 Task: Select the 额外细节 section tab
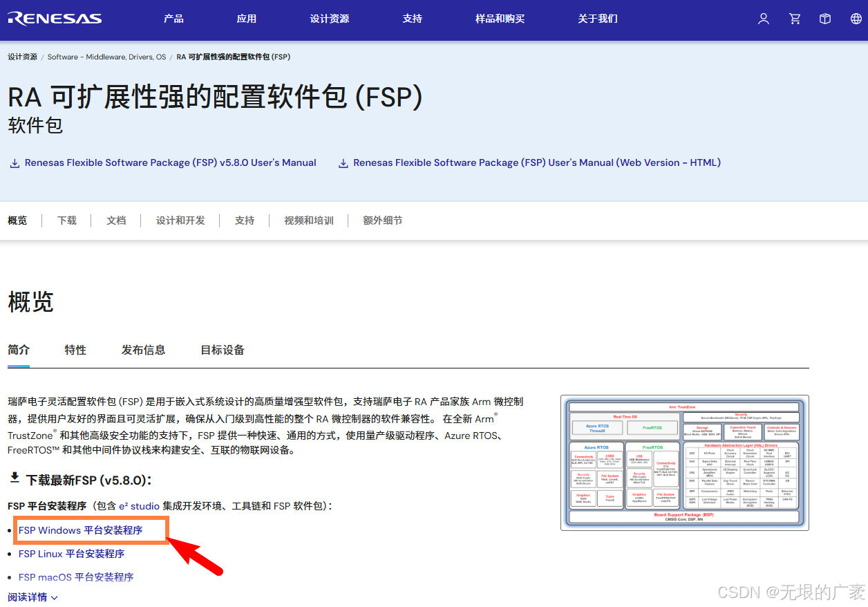click(383, 221)
